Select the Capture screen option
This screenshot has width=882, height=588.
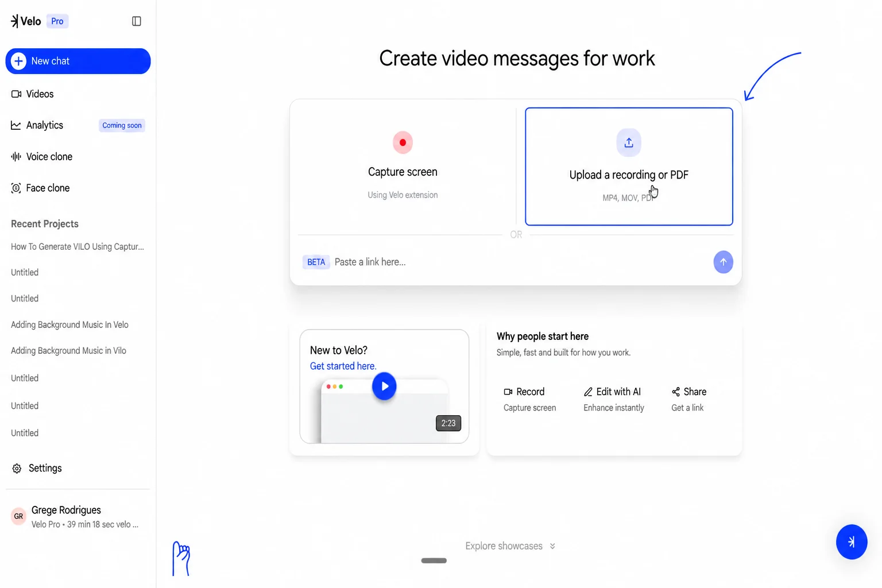click(x=403, y=167)
